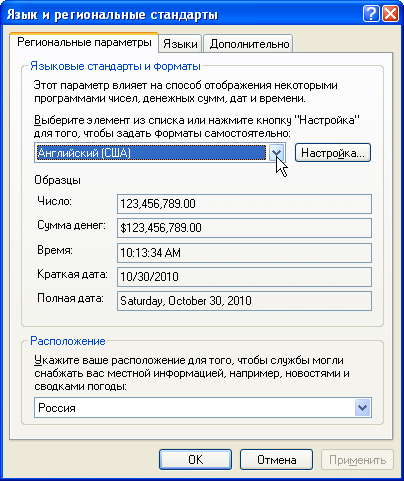Click the Краткая дата field 10/30/2010
This screenshot has width=404, height=481.
[x=244, y=277]
